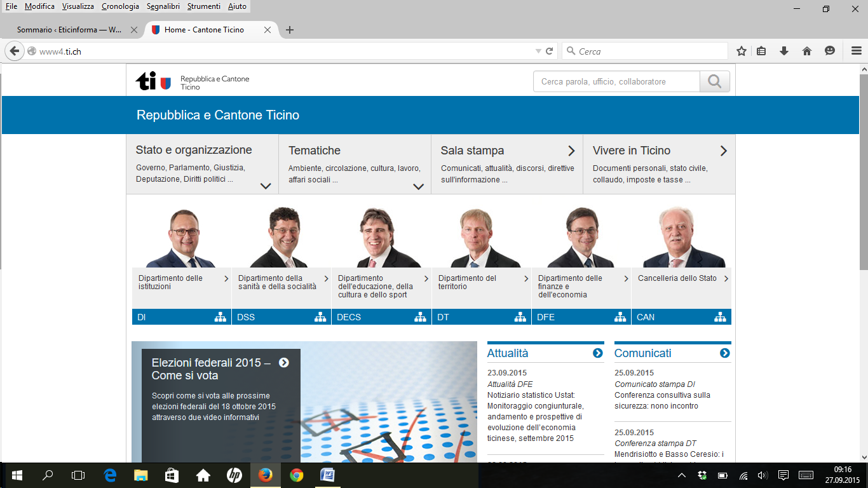Reload the page with the refresh icon

pyautogui.click(x=550, y=51)
